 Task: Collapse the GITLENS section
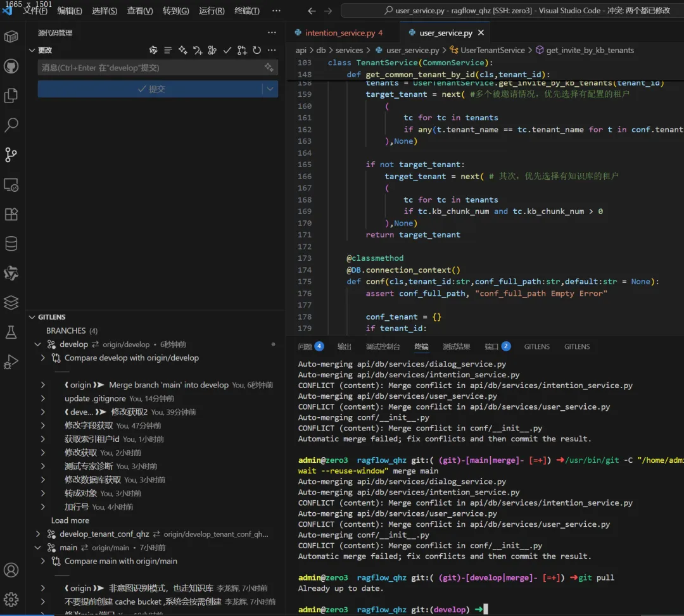point(32,317)
